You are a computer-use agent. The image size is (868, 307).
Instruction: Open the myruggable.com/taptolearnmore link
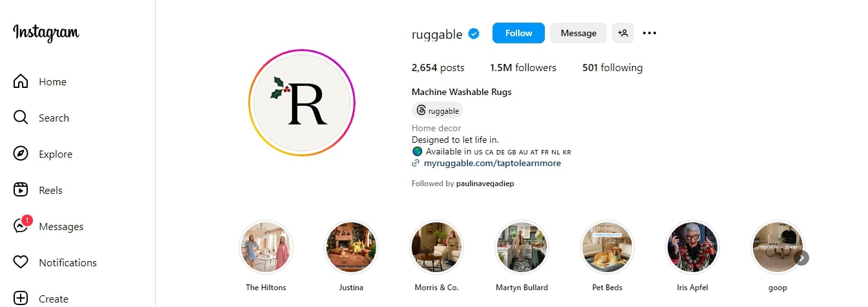click(492, 164)
